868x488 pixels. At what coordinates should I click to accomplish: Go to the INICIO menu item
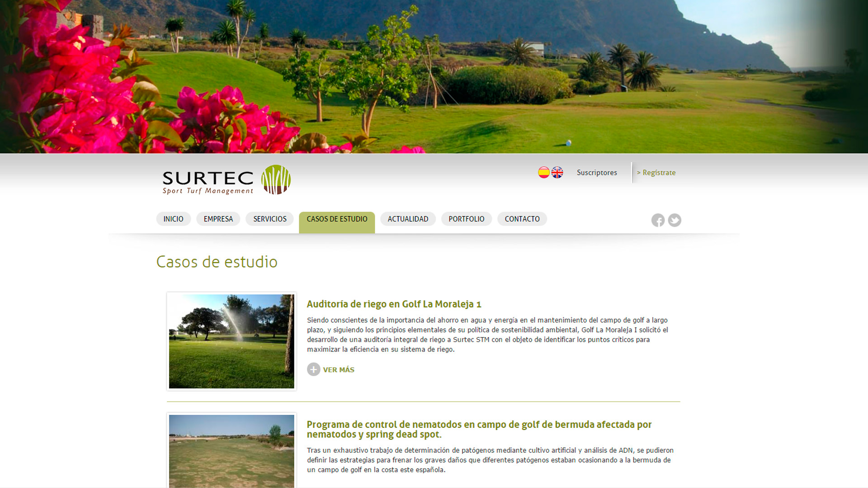click(174, 219)
